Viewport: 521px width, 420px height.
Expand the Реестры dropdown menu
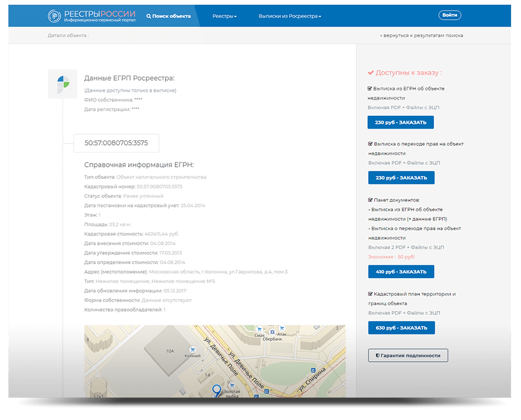click(x=225, y=16)
